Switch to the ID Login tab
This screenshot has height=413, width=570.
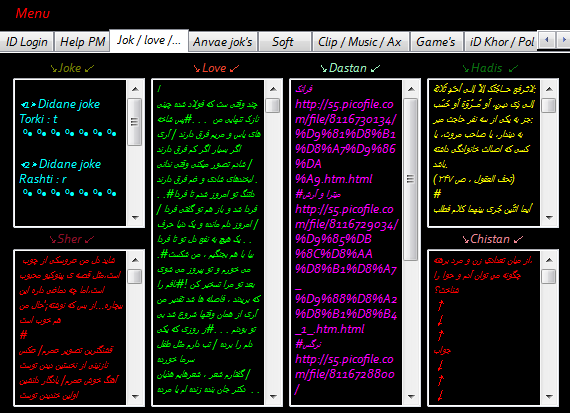27,42
